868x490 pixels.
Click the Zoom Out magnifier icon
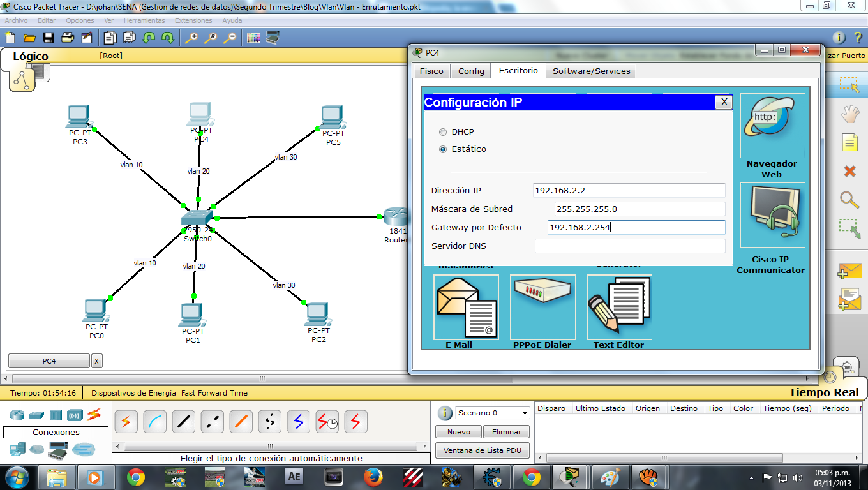[230, 38]
